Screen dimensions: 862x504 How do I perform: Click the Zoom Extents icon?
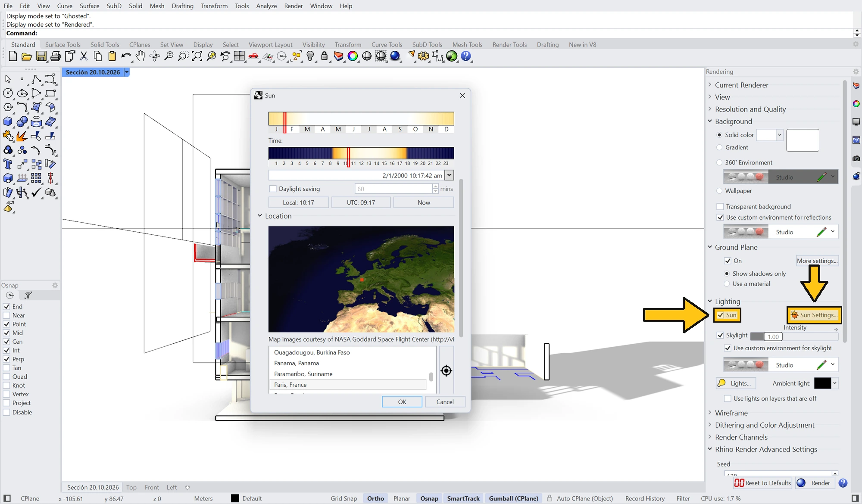pyautogui.click(x=197, y=56)
